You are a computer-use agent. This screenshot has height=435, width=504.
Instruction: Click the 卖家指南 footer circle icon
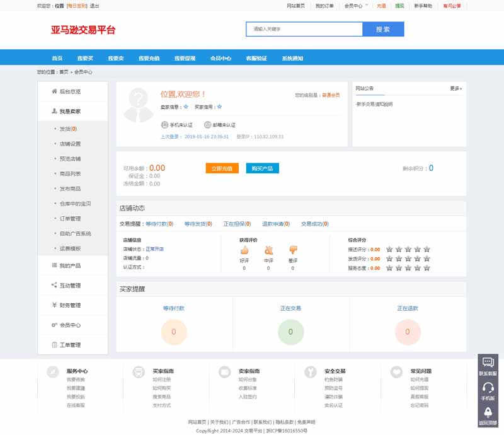pos(225,372)
